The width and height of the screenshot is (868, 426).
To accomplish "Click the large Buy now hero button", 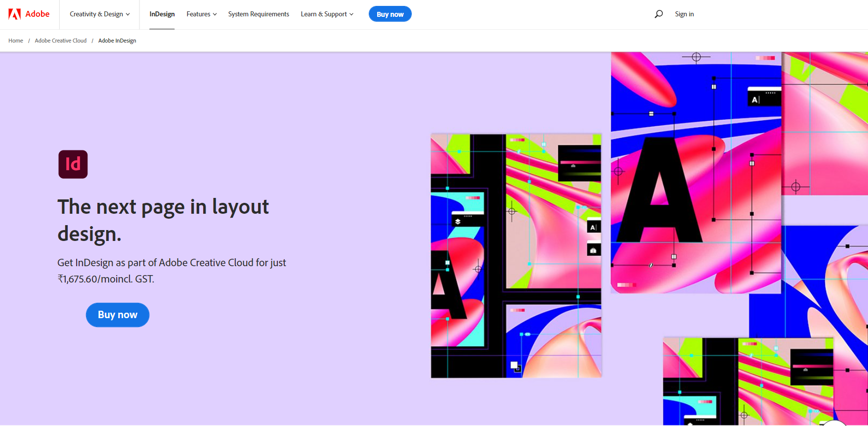I will (x=118, y=315).
